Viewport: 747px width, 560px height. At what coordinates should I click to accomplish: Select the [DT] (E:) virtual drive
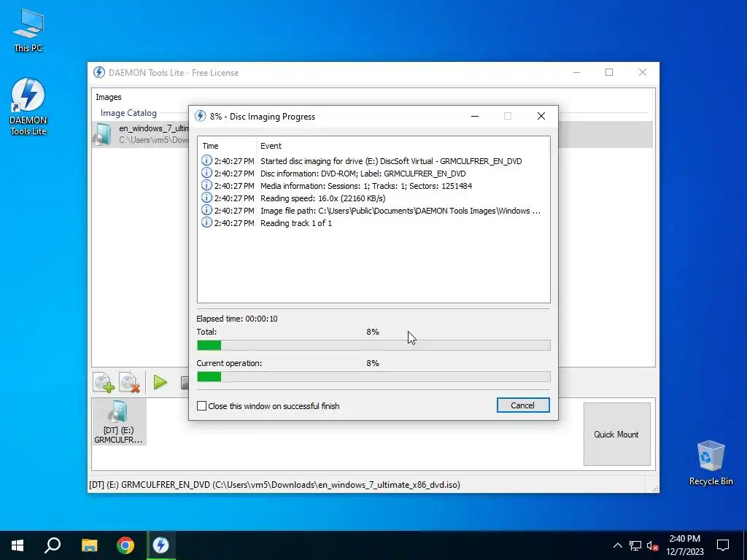pos(119,422)
